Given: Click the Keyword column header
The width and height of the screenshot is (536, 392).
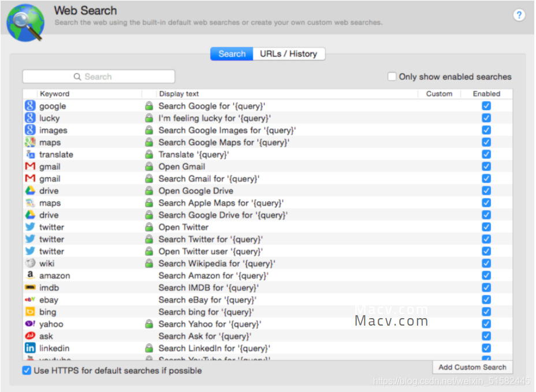Looking at the screenshot, I should pos(89,94).
